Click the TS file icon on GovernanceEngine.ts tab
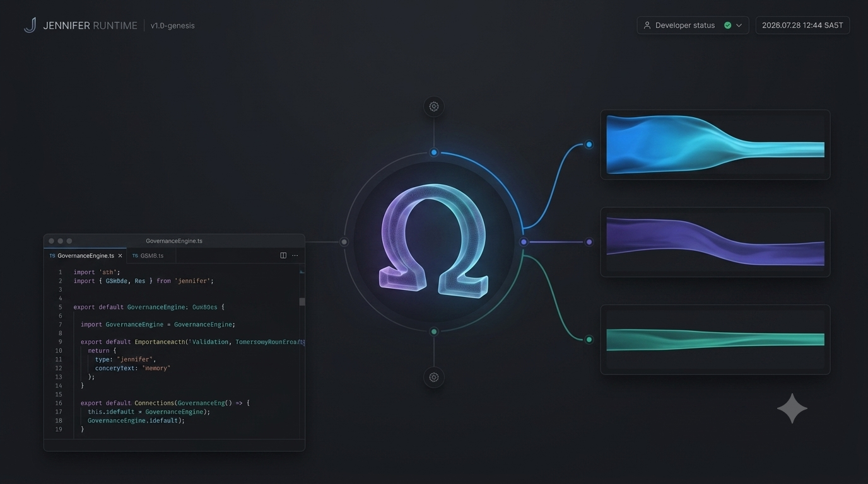The height and width of the screenshot is (484, 868). 52,256
